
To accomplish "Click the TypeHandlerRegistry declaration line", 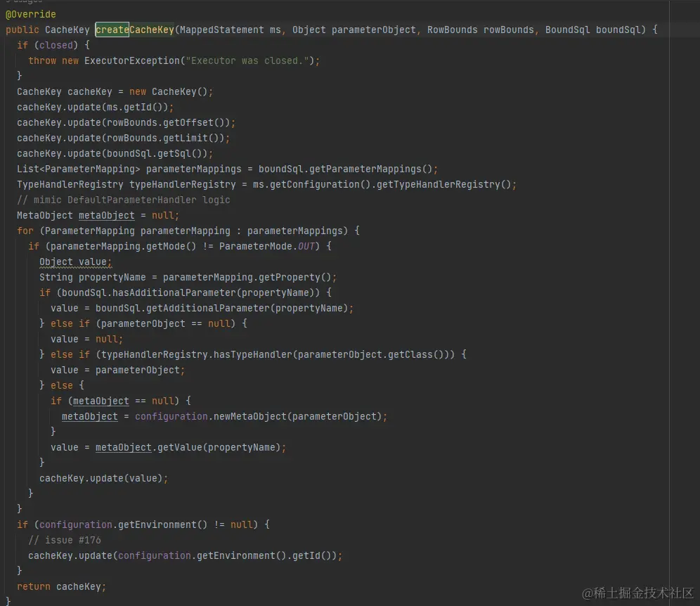I will pyautogui.click(x=266, y=184).
